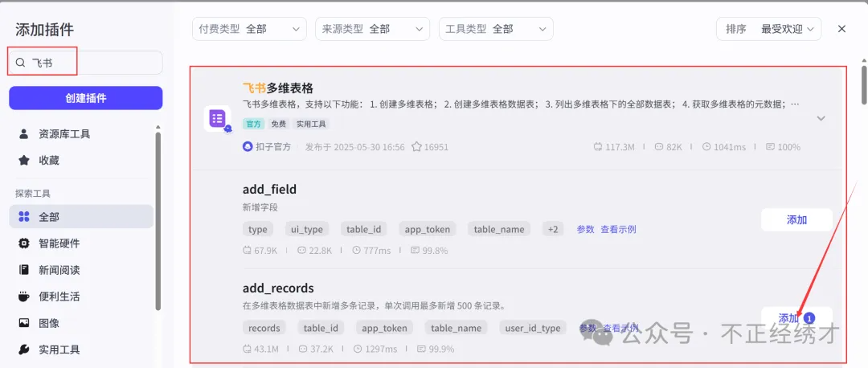Image resolution: width=868 pixels, height=368 pixels.
Task: Open the 排序 最受欢迎 sort dropdown
Action: point(768,29)
